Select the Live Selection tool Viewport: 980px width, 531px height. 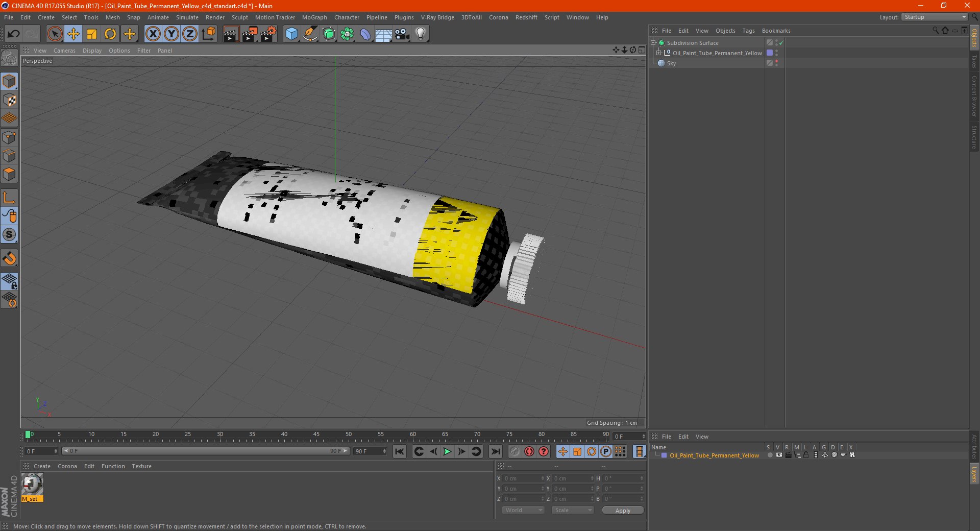pyautogui.click(x=55, y=34)
